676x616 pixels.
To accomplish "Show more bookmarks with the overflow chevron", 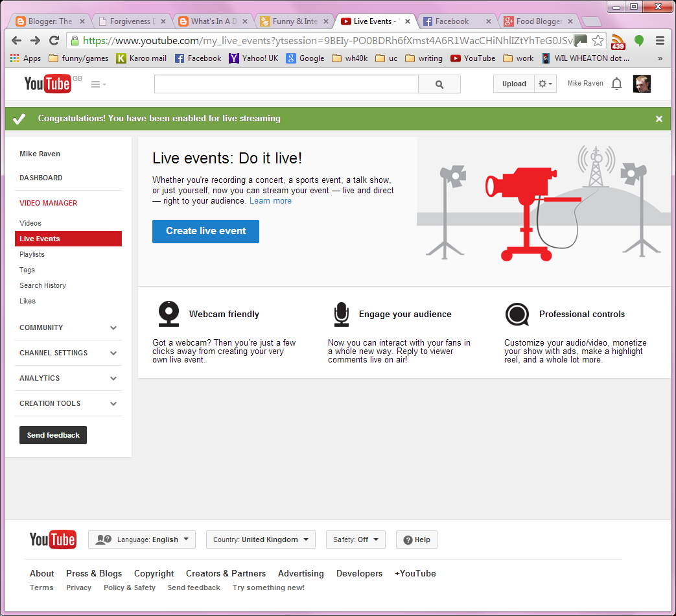I will pyautogui.click(x=660, y=58).
